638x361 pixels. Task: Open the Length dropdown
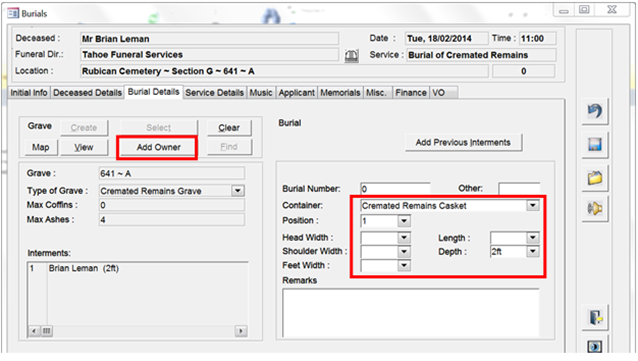[533, 238]
